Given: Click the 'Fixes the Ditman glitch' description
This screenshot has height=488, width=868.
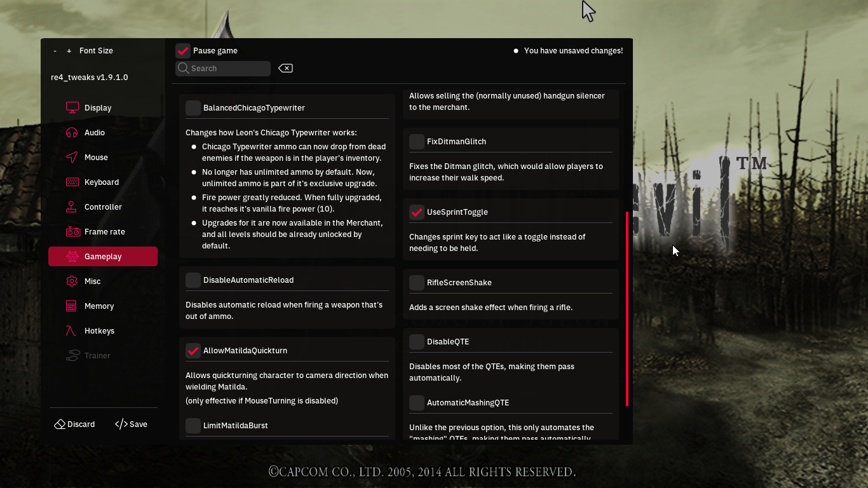Looking at the screenshot, I should (506, 172).
